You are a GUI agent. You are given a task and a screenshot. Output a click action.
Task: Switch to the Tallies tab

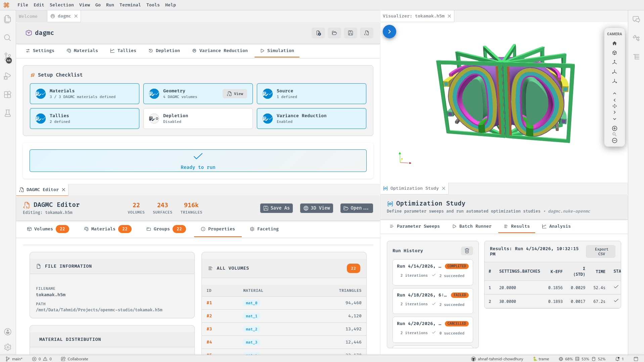point(123,51)
